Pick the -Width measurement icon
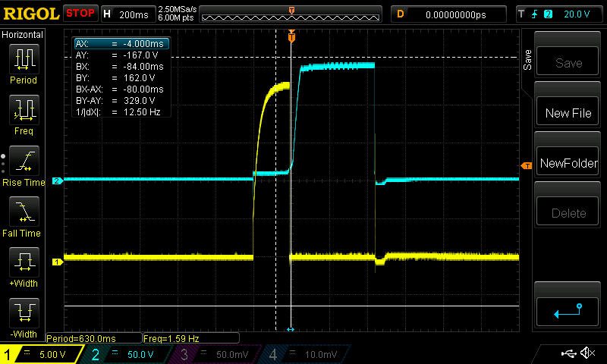The image size is (607, 364). click(24, 317)
